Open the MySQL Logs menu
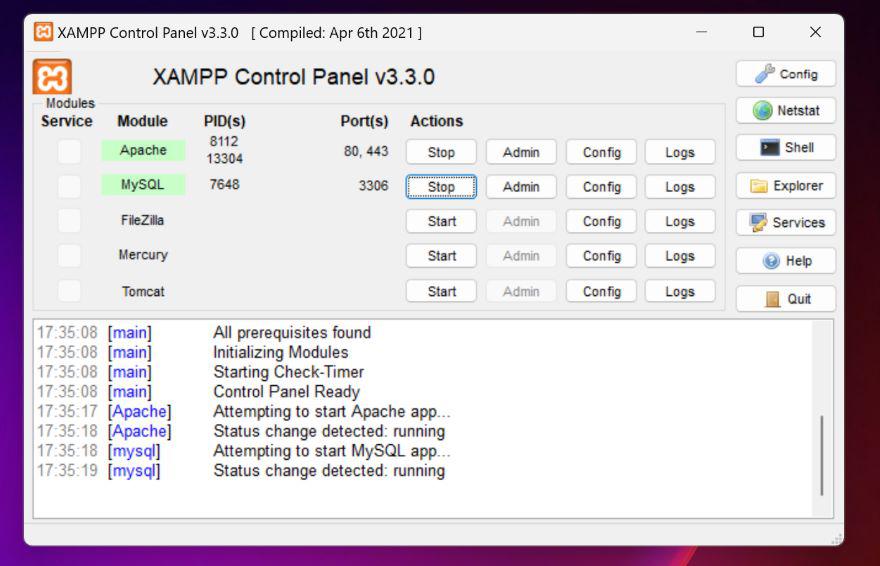 [x=680, y=187]
